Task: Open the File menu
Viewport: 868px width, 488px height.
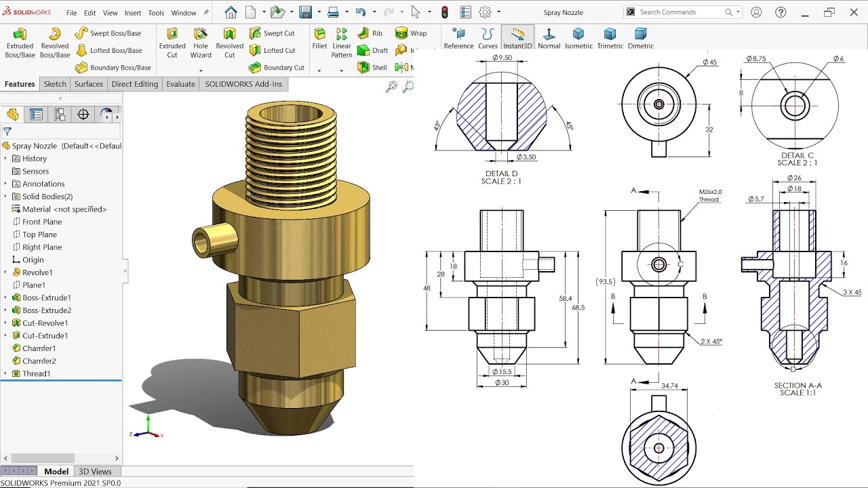Action: [x=71, y=13]
